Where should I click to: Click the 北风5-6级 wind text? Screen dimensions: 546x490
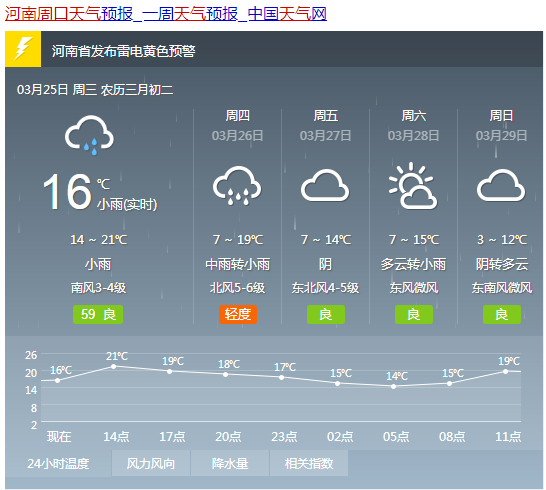[x=237, y=288]
